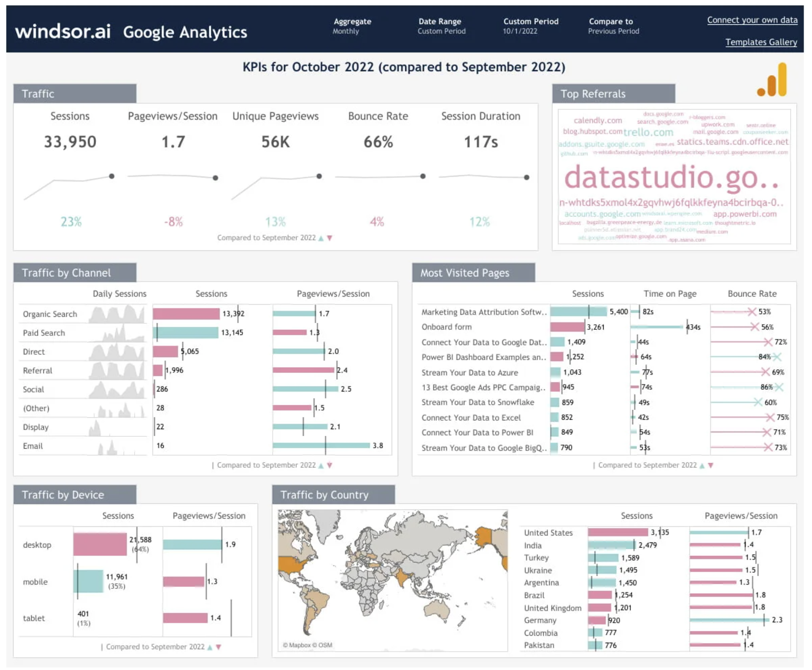Click the Unique Pageviews value 56K
812x670 pixels.
(275, 142)
